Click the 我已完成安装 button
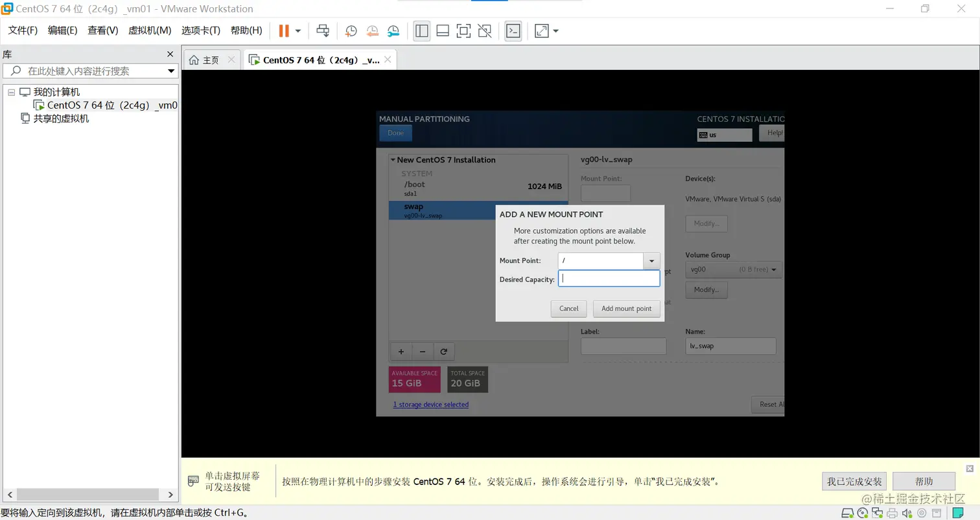Image resolution: width=980 pixels, height=520 pixels. (x=854, y=482)
